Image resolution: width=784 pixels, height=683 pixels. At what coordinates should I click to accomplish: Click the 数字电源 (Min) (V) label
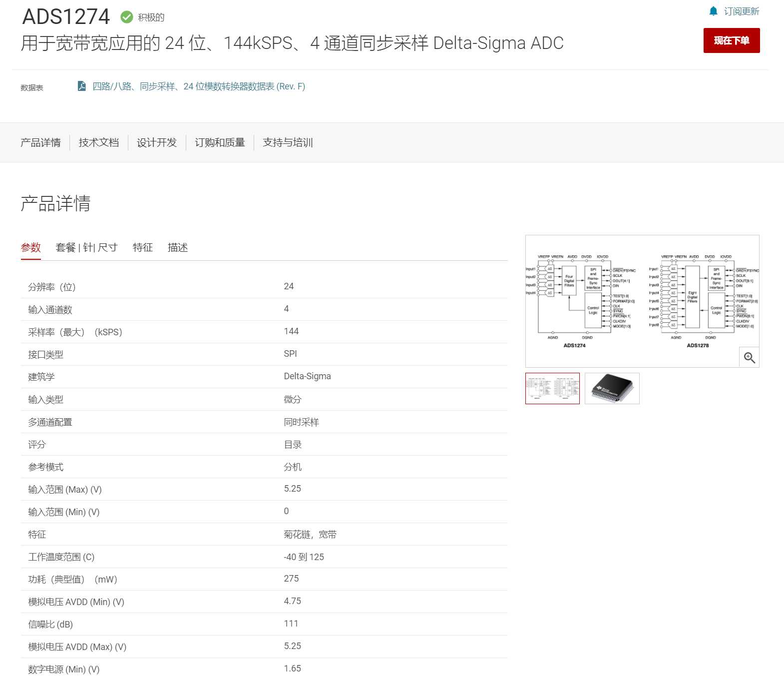pos(64,670)
